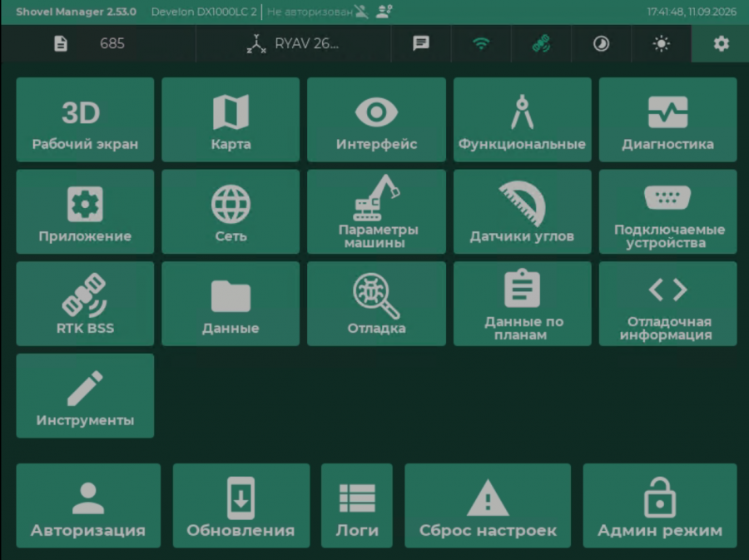Click Сброс настроек warning button
The height and width of the screenshot is (560, 749).
pos(488,506)
